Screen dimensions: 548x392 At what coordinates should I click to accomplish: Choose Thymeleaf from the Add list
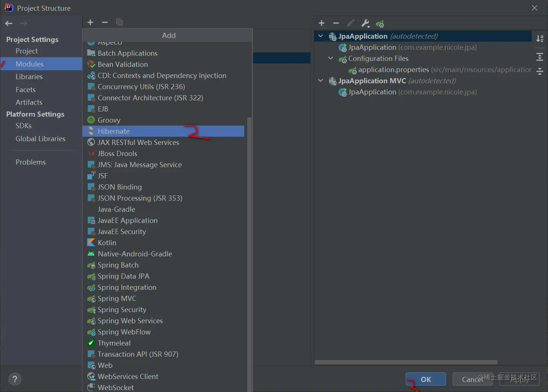pyautogui.click(x=163, y=343)
